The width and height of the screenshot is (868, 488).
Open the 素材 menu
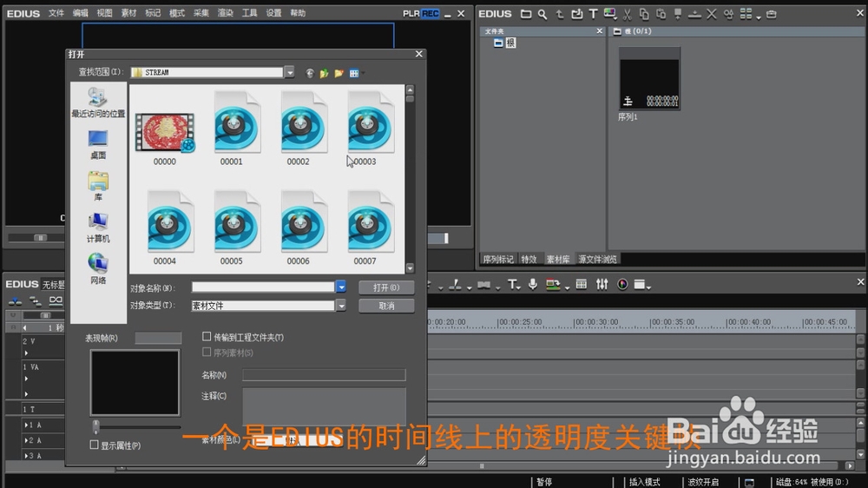128,13
